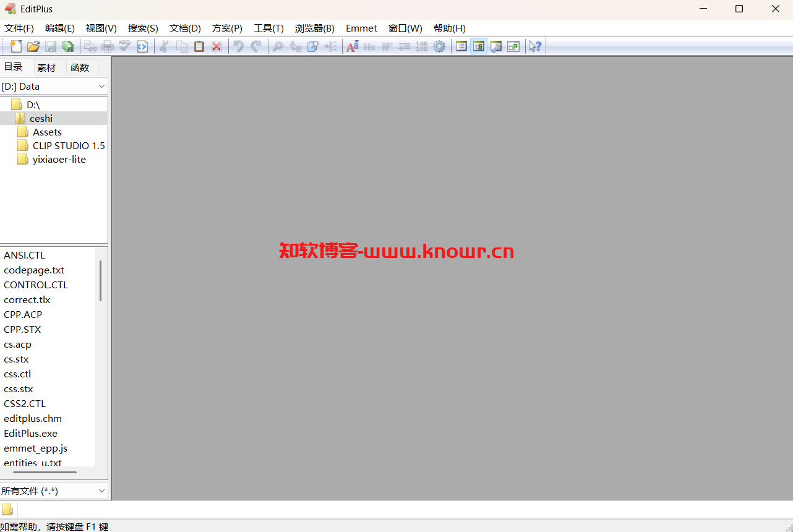Image resolution: width=793 pixels, height=532 pixels.
Task: Select the file editplus.chm
Action: pos(33,419)
